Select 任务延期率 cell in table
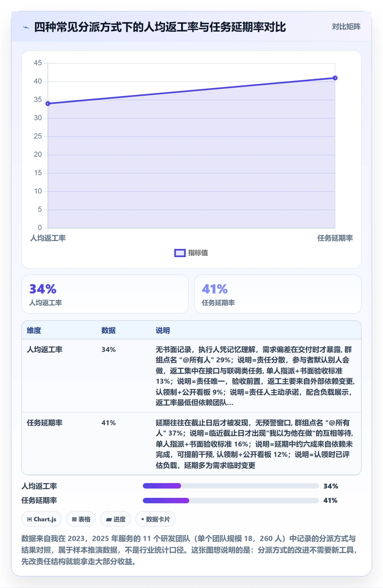This screenshot has width=383, height=588. click(45, 423)
